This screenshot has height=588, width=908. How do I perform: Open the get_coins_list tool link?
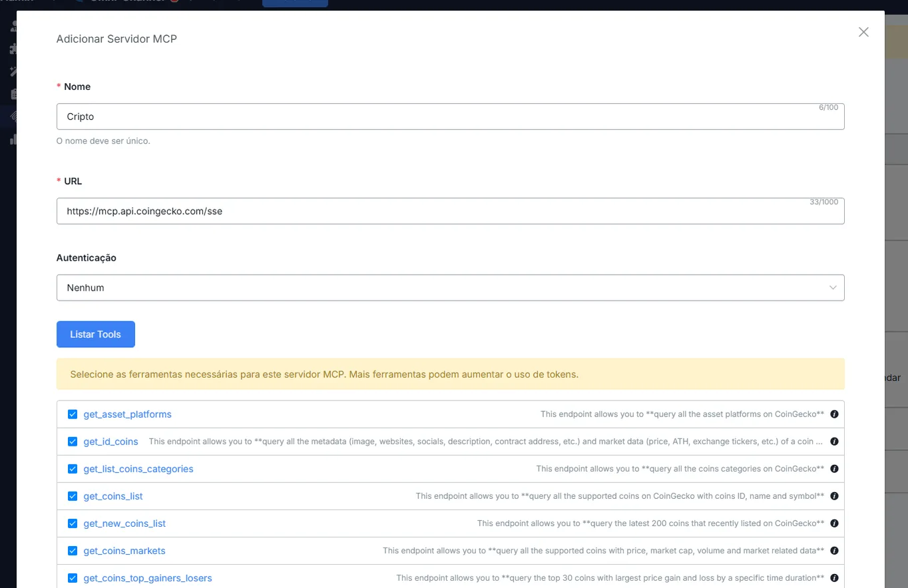pyautogui.click(x=113, y=496)
